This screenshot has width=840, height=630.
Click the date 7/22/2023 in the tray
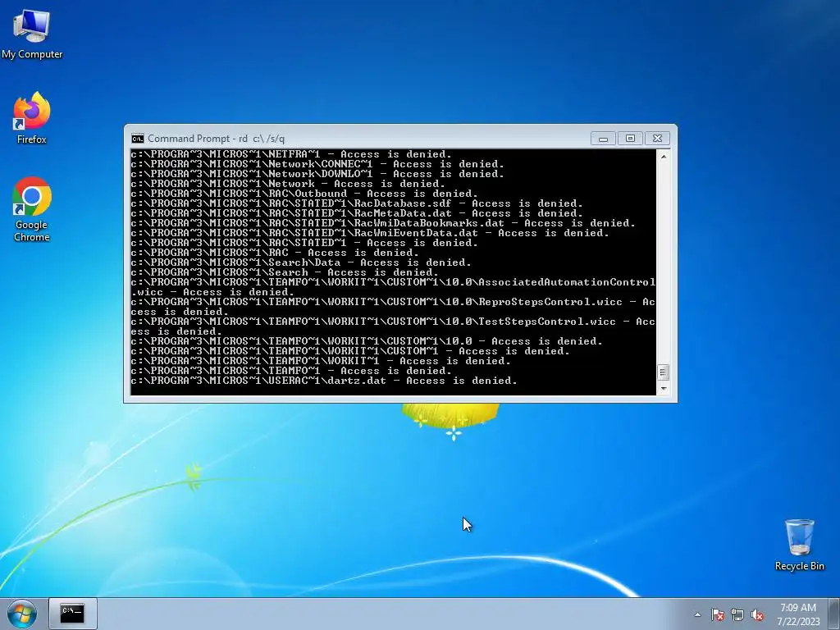(798, 622)
